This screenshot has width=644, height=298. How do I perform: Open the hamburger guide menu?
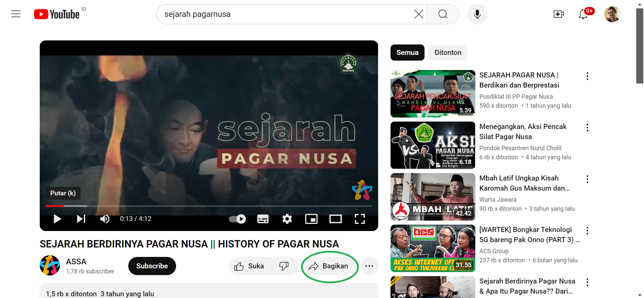pos(16,14)
